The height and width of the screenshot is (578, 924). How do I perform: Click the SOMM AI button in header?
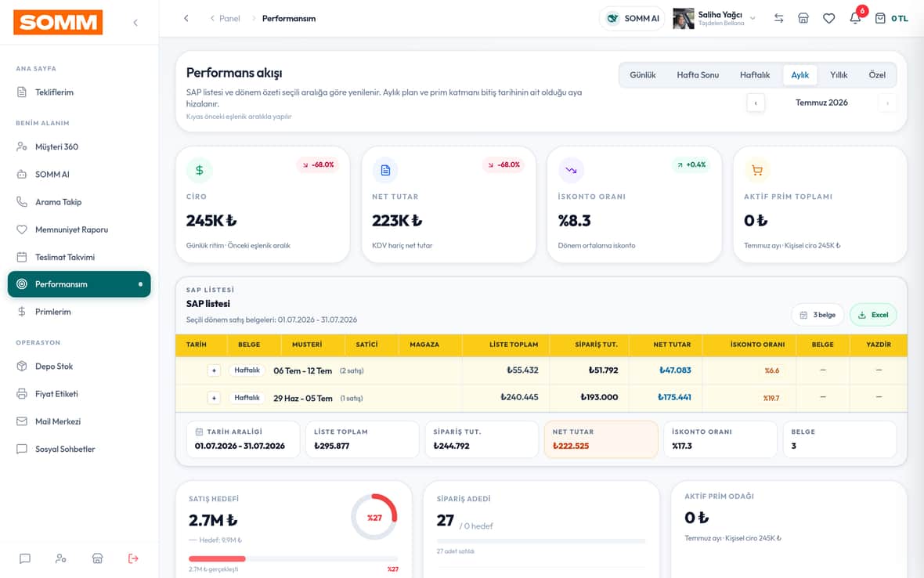click(x=632, y=18)
